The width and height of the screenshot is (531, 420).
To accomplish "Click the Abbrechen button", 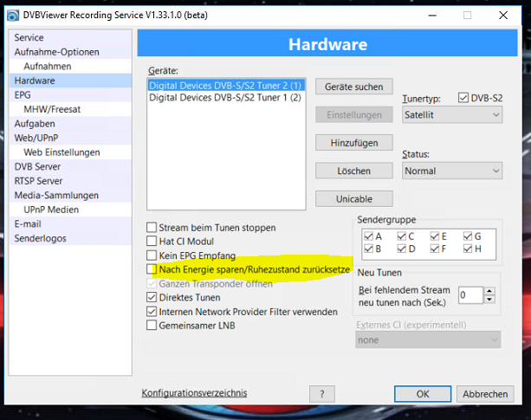I will 485,394.
